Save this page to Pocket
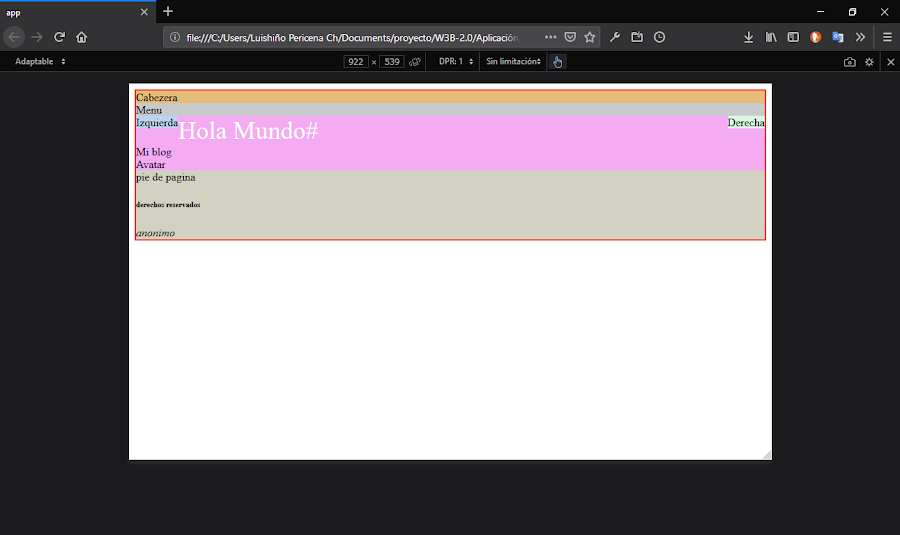Image resolution: width=900 pixels, height=535 pixels. pos(570,37)
